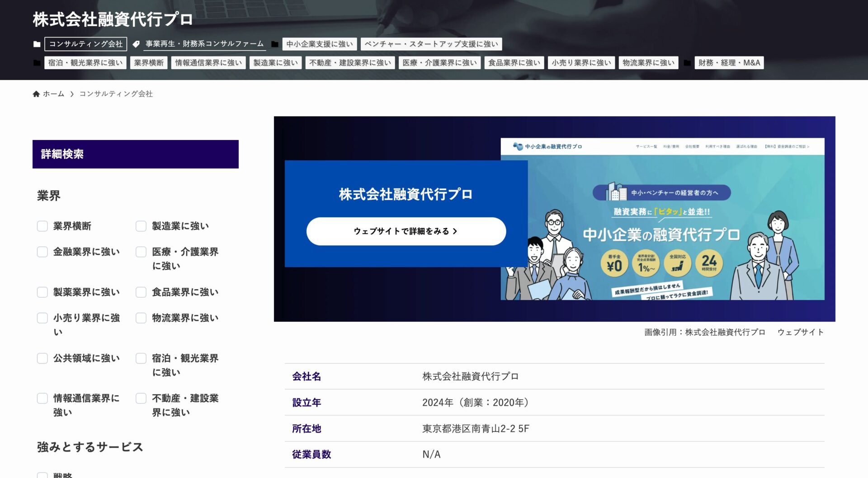Click the folder icon before 宿泊・観光業界に強い tag
The width and height of the screenshot is (868, 478).
pyautogui.click(x=37, y=63)
